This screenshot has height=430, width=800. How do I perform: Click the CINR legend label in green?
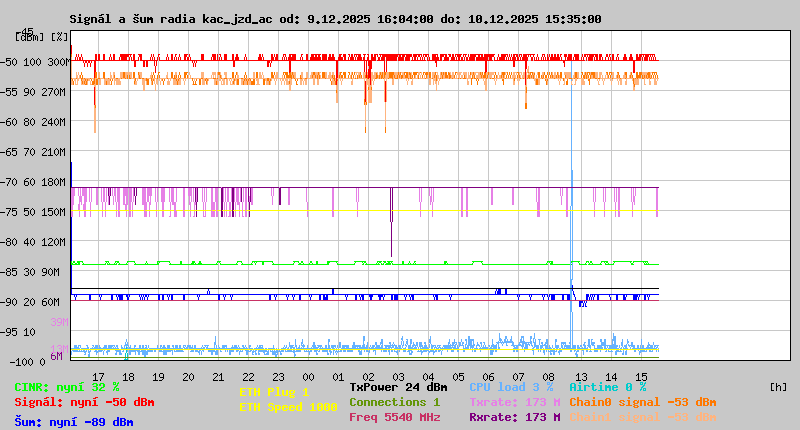click(67, 387)
